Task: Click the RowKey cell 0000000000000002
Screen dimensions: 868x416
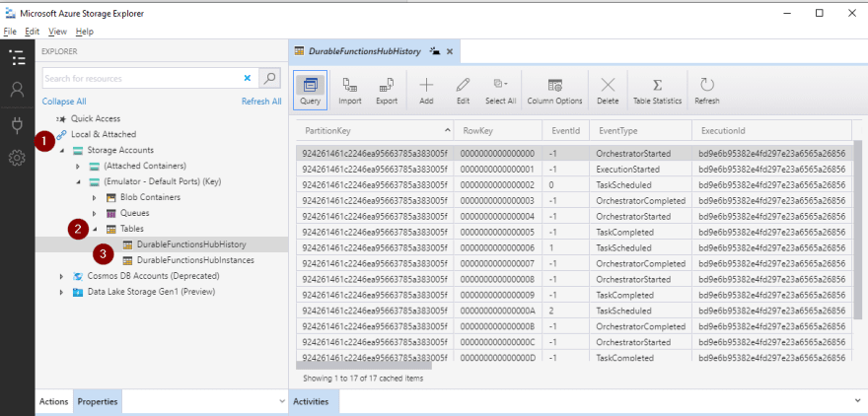Action: (x=497, y=184)
